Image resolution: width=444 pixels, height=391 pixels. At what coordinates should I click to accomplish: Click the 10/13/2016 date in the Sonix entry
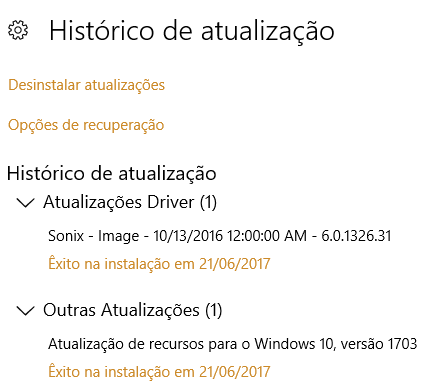(188, 236)
